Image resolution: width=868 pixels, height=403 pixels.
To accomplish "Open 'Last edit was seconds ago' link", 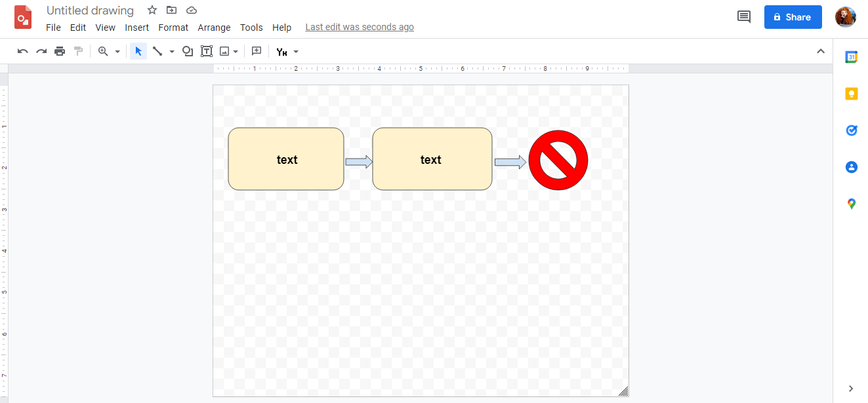I will click(x=360, y=28).
